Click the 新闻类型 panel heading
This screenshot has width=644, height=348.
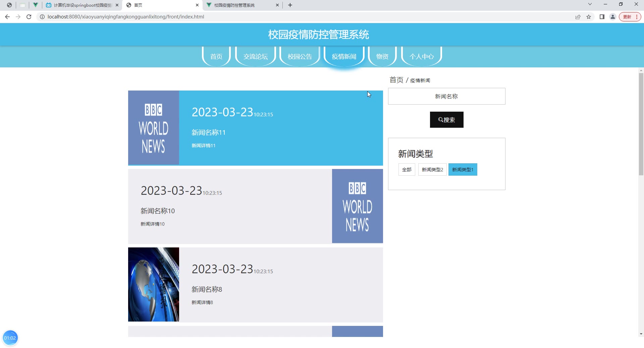click(x=415, y=154)
